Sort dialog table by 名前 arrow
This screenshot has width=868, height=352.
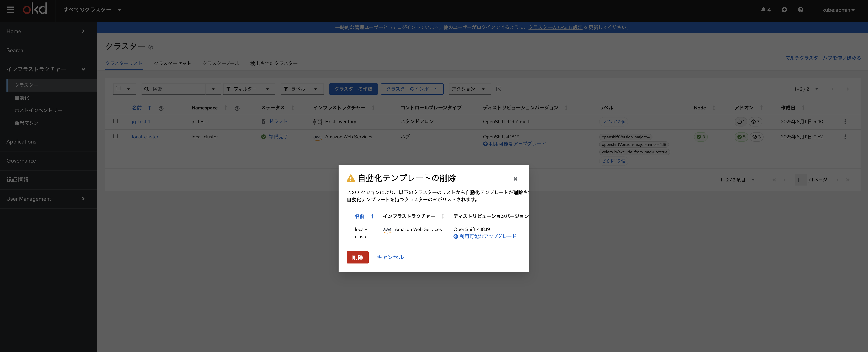pos(372,216)
